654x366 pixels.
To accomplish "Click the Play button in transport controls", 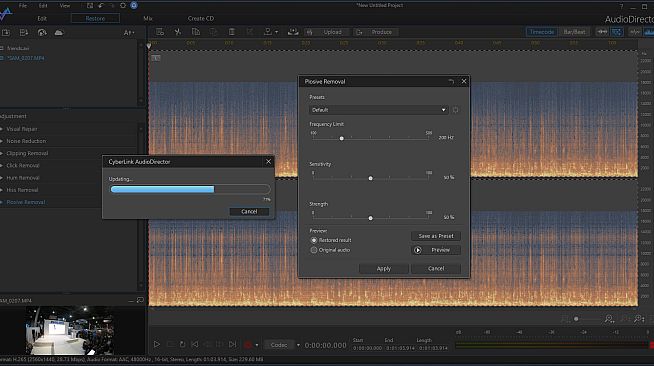I will click(157, 344).
